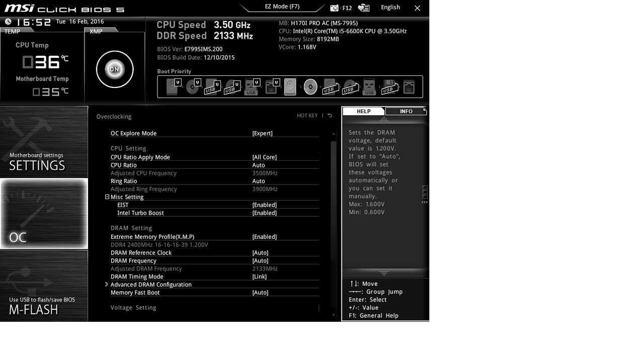Click the help panel bottom scroll handle
Image resolution: width=644 pixels, height=362 pixels.
click(x=384, y=273)
